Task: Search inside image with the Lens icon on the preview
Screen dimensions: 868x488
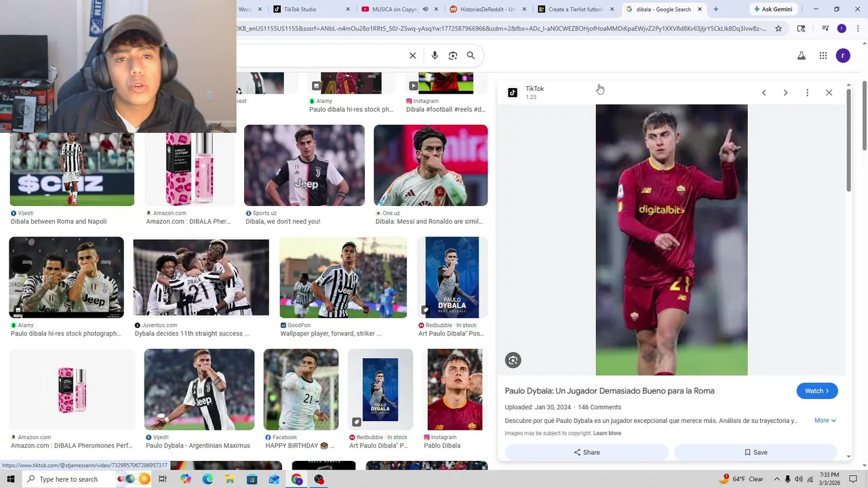Action: tap(513, 361)
